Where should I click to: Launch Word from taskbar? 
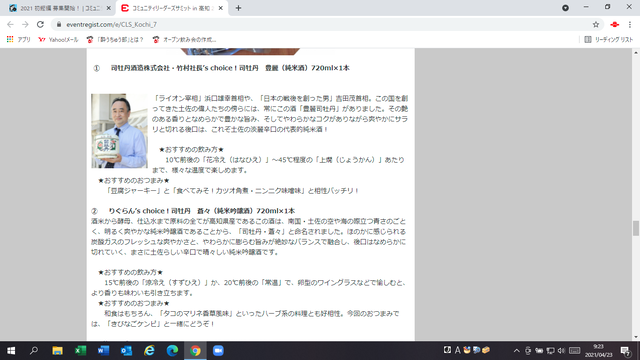click(103, 351)
